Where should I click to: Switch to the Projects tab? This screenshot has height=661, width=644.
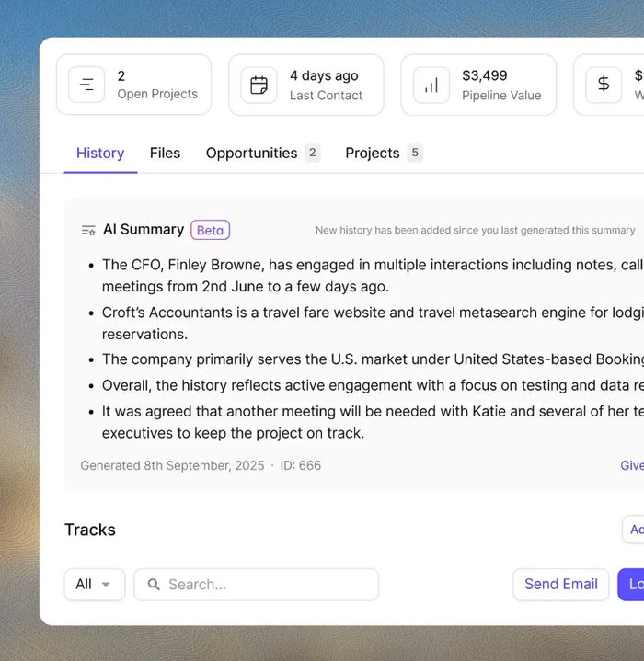(373, 153)
